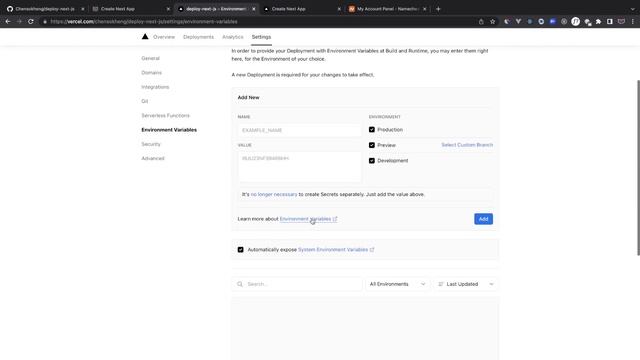The image size is (640, 360).
Task: Open the Overview tab
Action: pos(164,37)
